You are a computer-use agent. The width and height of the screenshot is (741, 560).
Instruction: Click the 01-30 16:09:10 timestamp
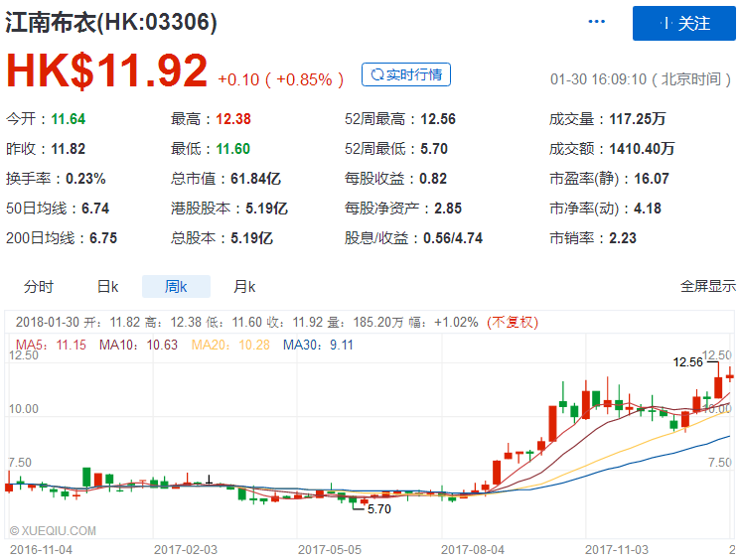click(641, 79)
